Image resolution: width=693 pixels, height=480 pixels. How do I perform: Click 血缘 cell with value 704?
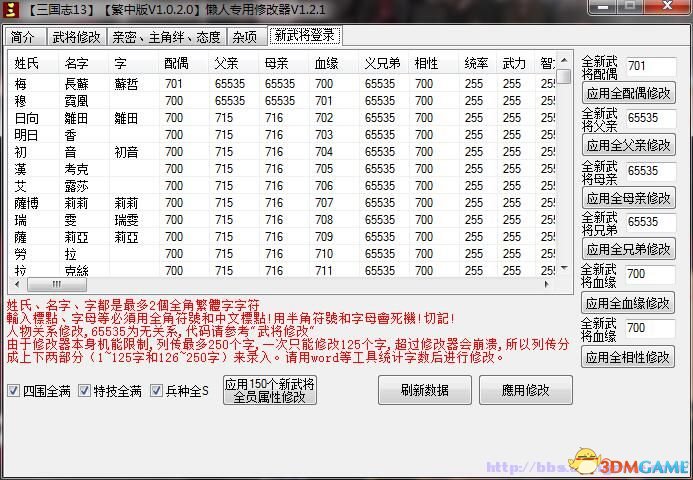coord(324,152)
